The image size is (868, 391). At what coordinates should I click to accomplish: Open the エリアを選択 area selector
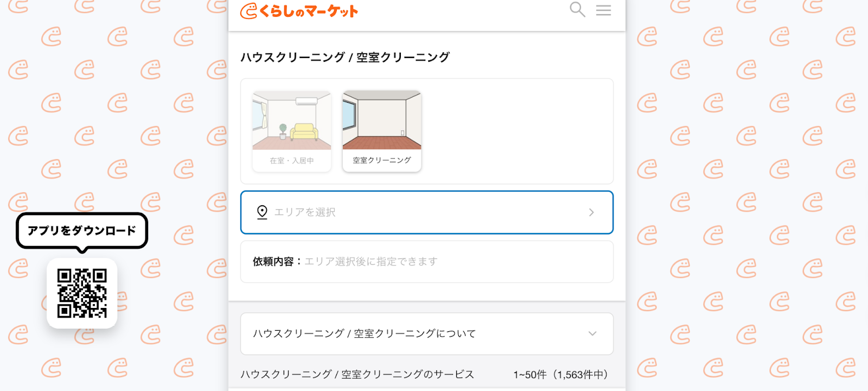427,212
